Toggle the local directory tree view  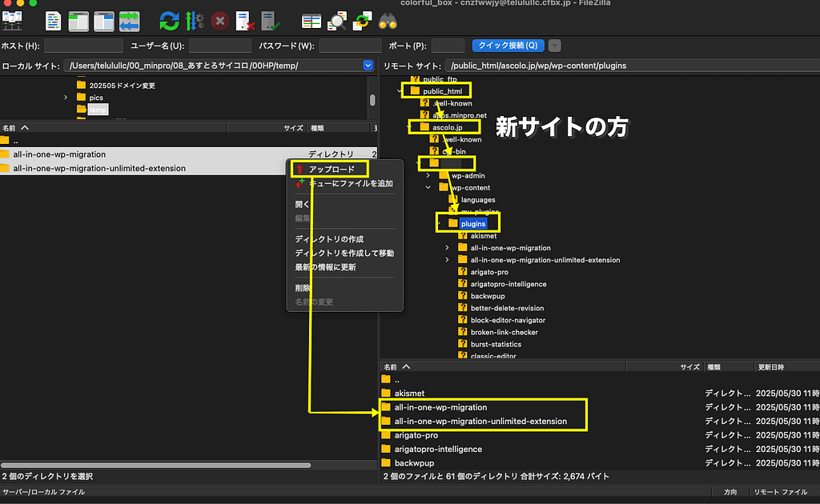click(78, 21)
